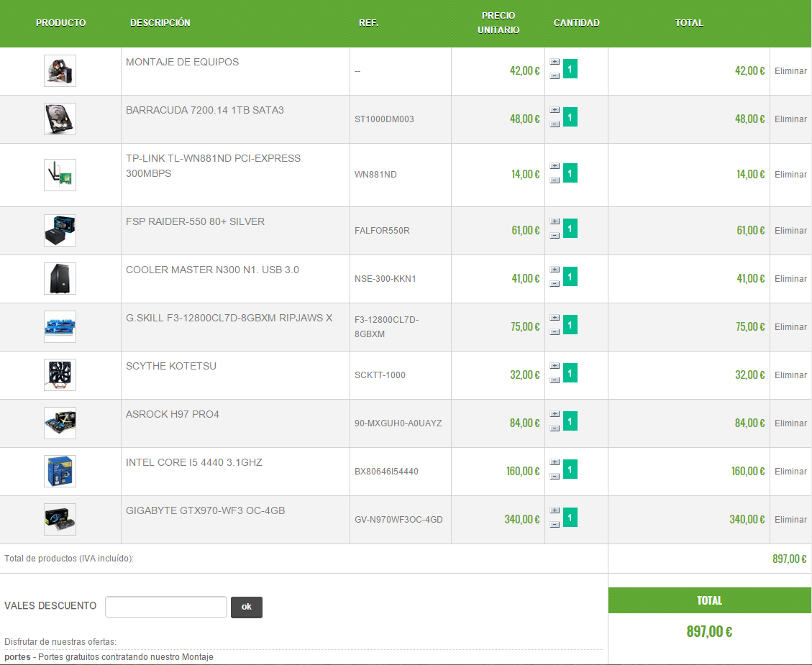Increase quantity of TP-LINK TL-WN881ND

[x=555, y=166]
